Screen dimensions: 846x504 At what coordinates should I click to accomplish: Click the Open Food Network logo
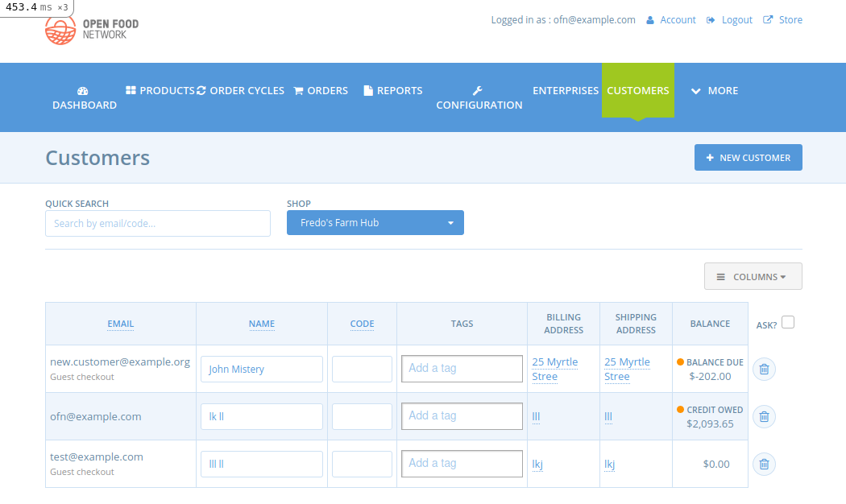pos(93,30)
